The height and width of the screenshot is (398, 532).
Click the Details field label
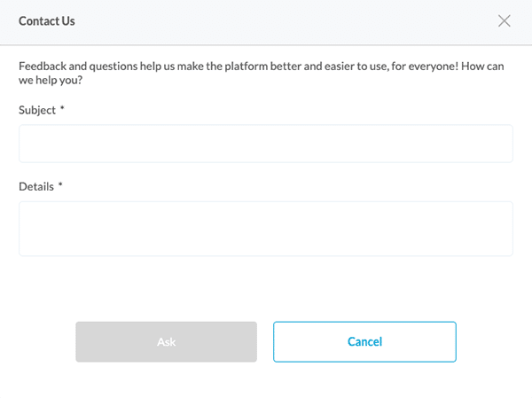pos(35,186)
